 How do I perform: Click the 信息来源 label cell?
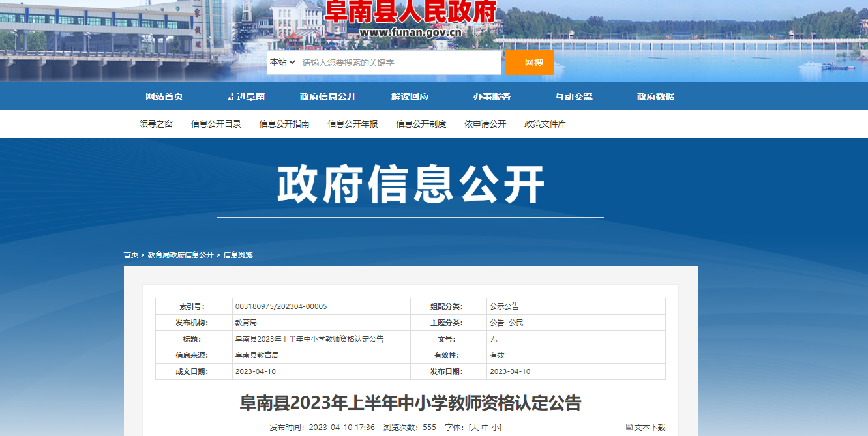point(194,355)
